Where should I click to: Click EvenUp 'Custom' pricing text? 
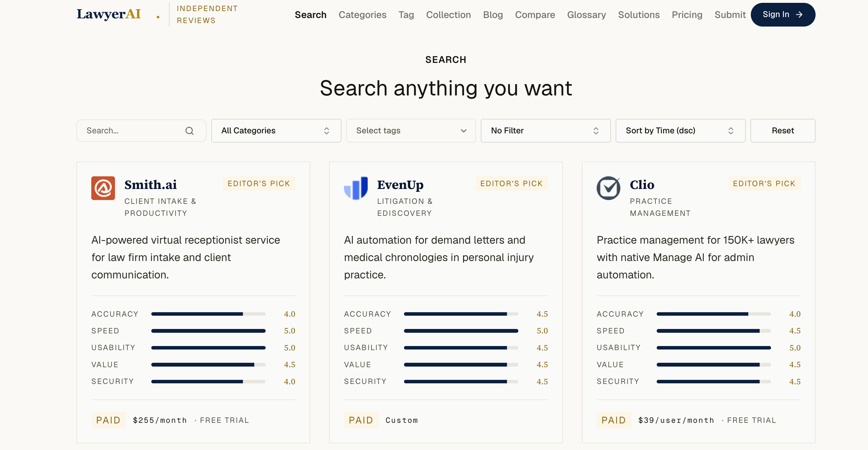(x=402, y=420)
